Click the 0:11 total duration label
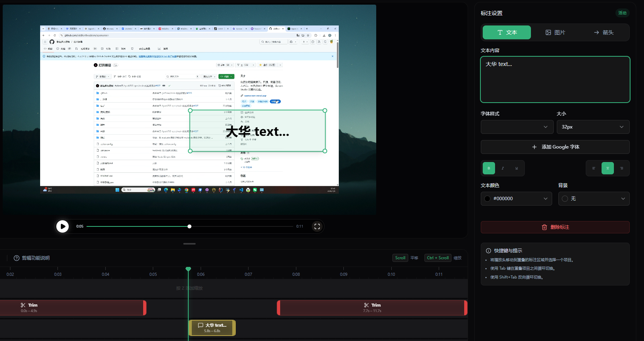The height and width of the screenshot is (341, 644). [x=300, y=226]
